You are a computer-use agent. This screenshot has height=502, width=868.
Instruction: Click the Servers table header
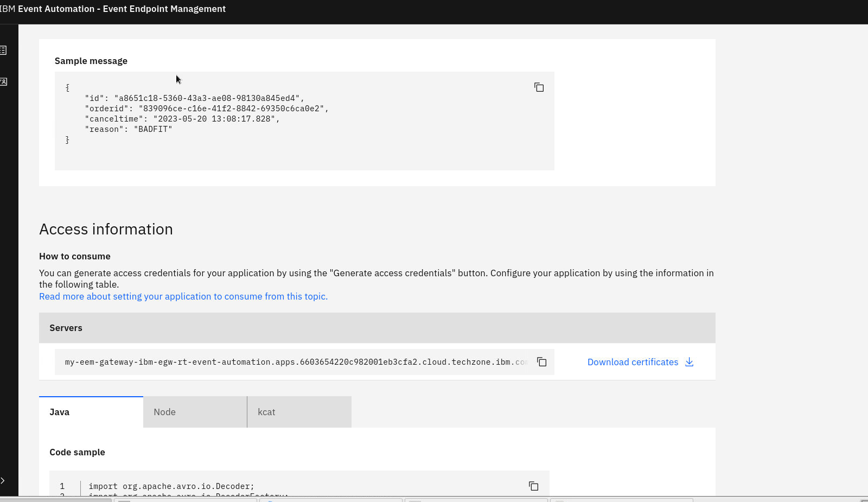coord(376,328)
